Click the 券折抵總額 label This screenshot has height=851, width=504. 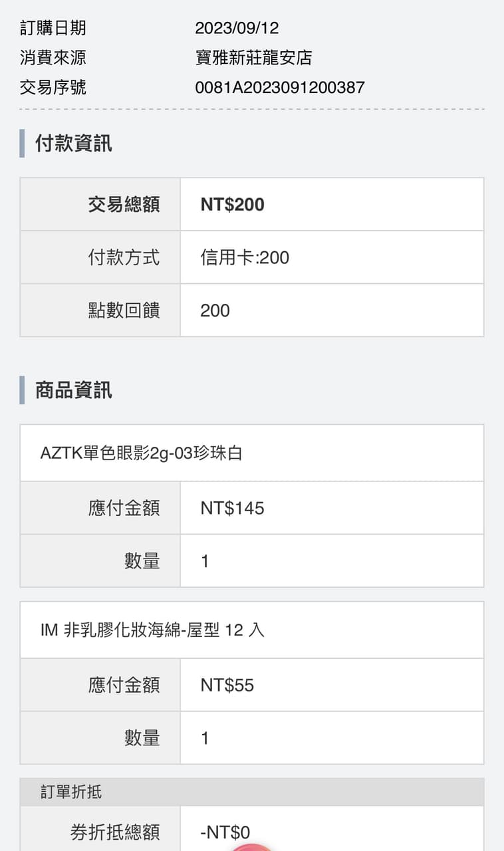coord(114,832)
